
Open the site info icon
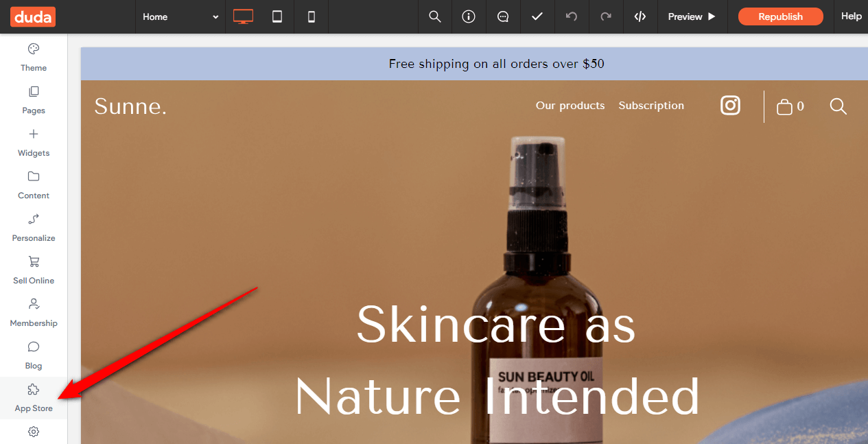pos(469,16)
